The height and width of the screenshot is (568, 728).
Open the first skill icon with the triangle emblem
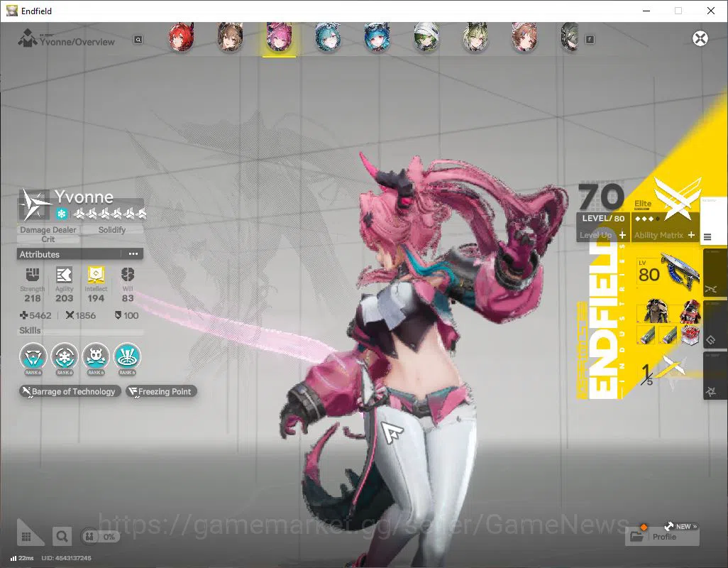(x=33, y=356)
